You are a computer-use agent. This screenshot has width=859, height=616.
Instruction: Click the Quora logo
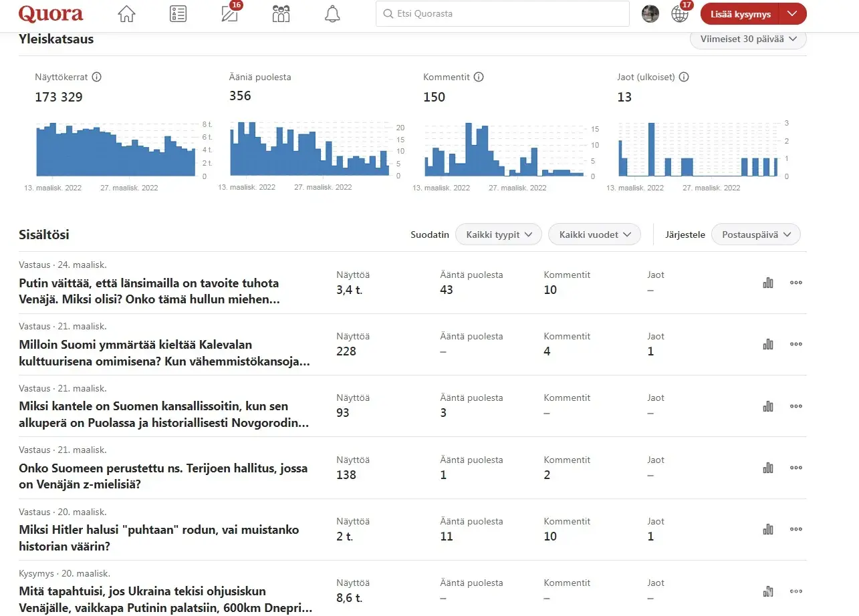pos(51,14)
